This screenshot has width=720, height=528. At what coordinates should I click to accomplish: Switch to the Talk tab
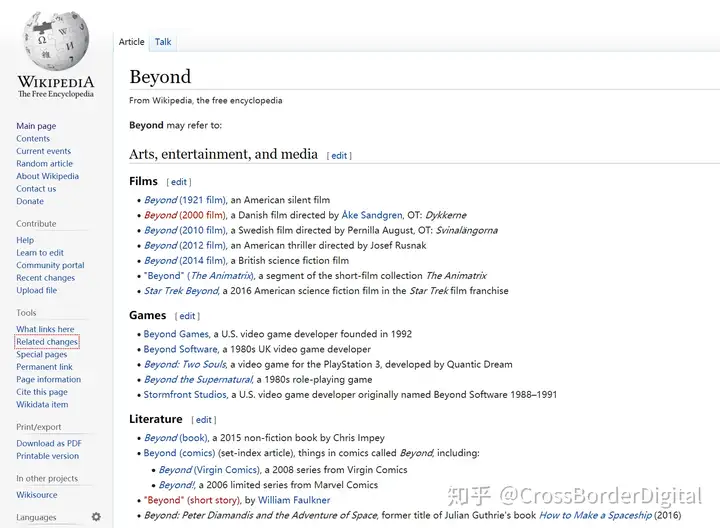click(163, 42)
